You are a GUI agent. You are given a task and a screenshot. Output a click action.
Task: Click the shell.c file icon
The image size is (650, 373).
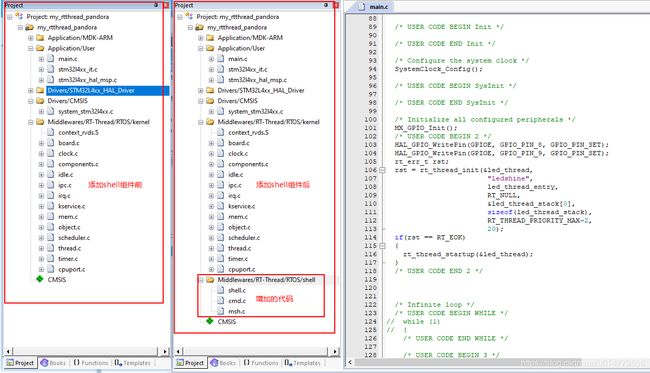coord(221,290)
